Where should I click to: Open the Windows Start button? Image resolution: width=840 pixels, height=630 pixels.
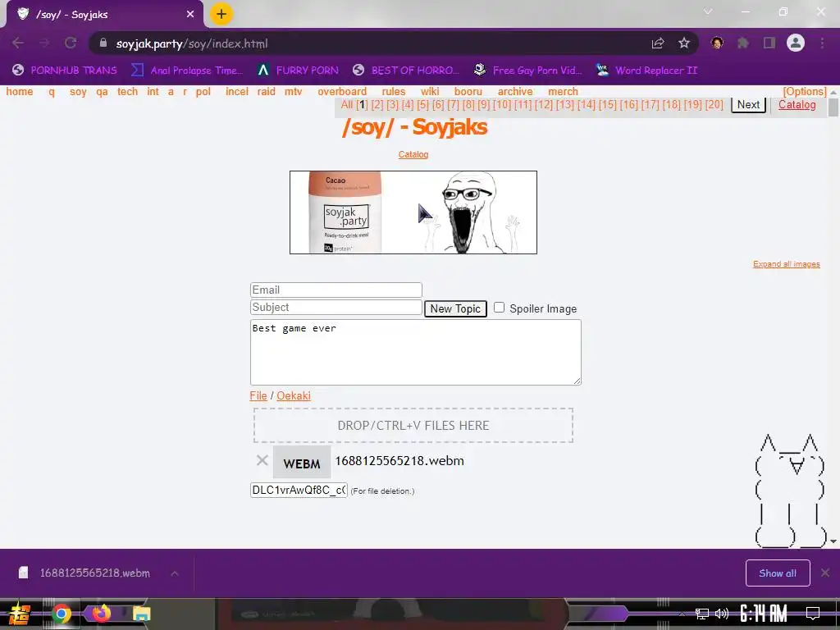tap(20, 614)
